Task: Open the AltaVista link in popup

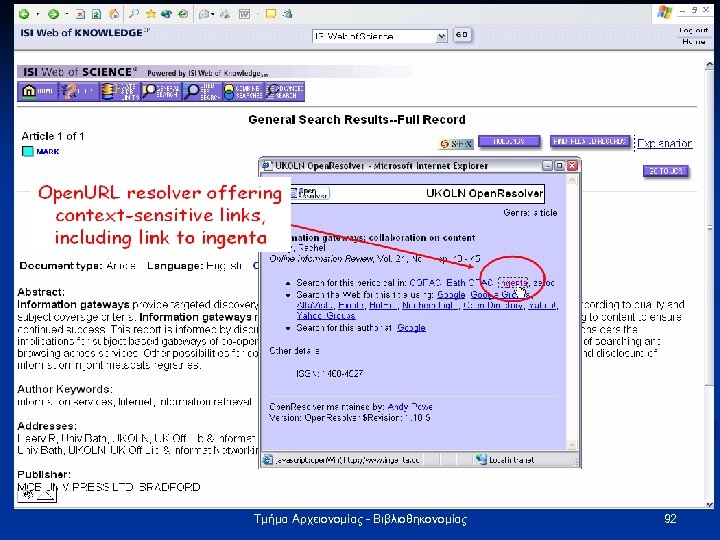Action: point(315,305)
